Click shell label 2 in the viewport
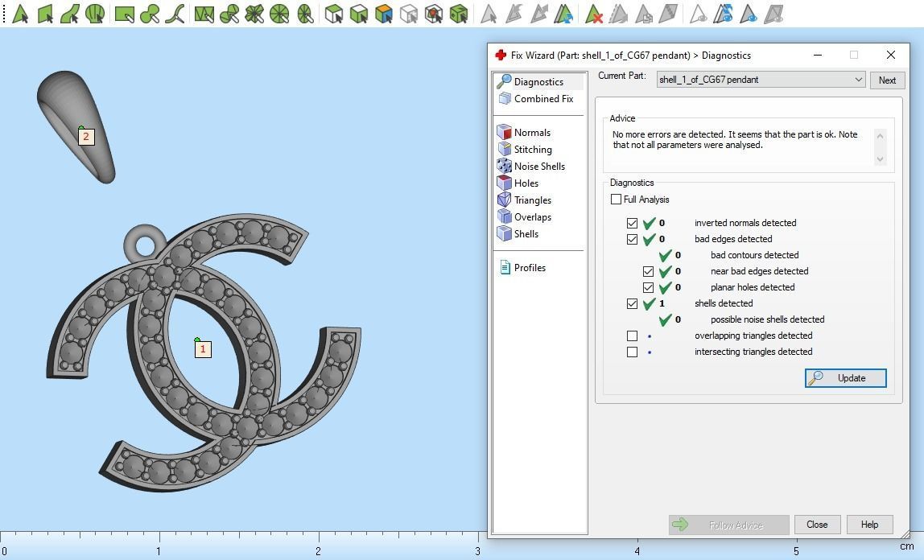 coord(86,137)
